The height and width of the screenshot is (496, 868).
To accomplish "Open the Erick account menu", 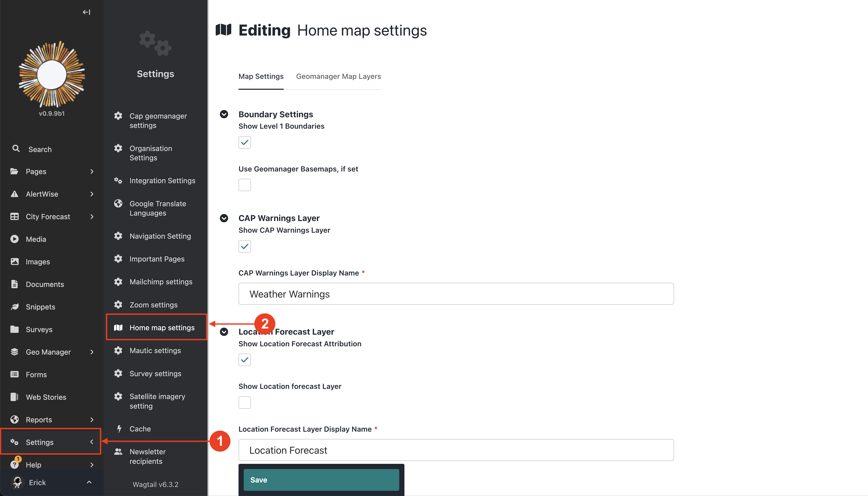I will click(51, 482).
